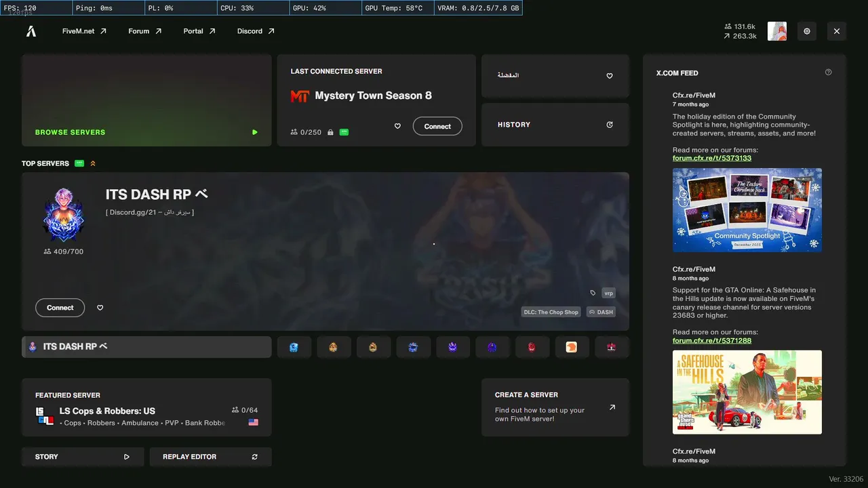
Task: Click the heart icon on the Arabic favorites card
Action: pyautogui.click(x=610, y=76)
